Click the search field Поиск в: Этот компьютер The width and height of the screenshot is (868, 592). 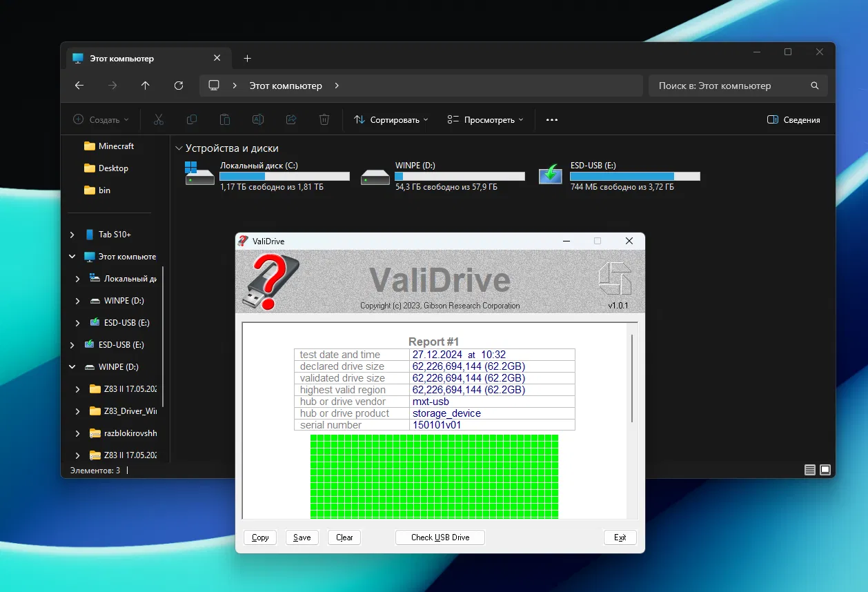pyautogui.click(x=731, y=86)
